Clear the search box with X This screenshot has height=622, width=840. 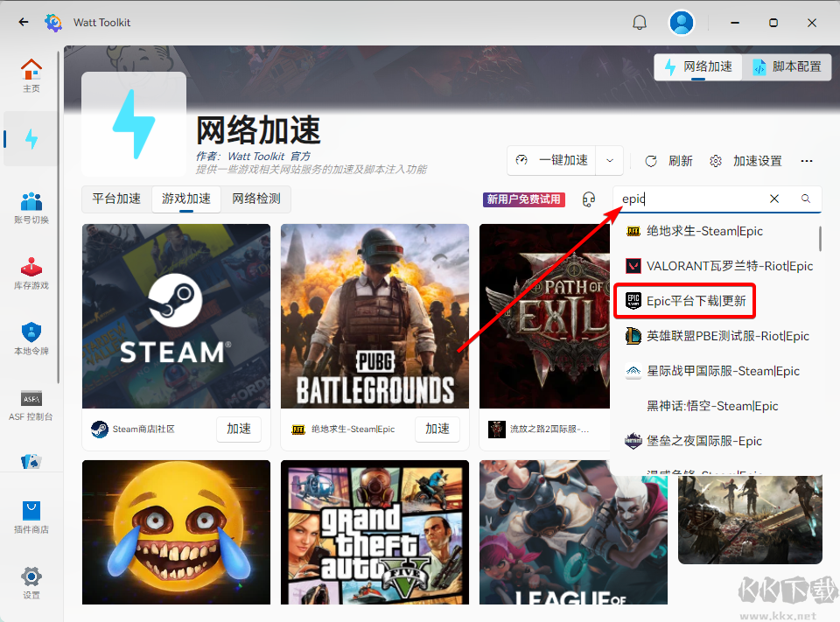774,199
